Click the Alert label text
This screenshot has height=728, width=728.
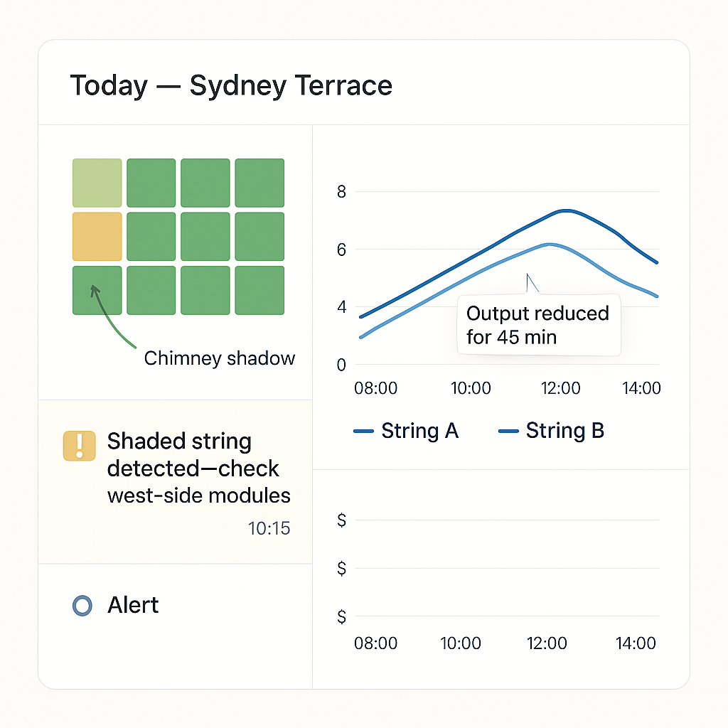tap(133, 606)
